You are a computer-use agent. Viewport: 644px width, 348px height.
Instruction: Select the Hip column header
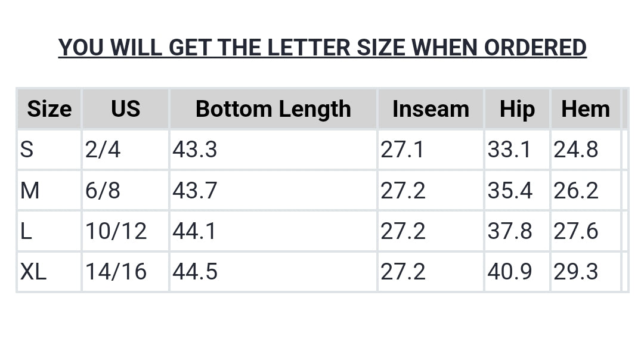[x=517, y=109]
